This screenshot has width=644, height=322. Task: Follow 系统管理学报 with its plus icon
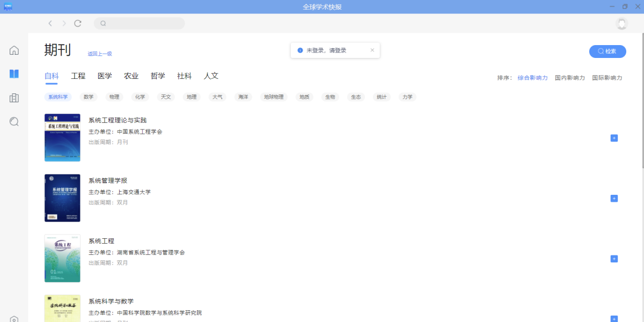coord(613,198)
